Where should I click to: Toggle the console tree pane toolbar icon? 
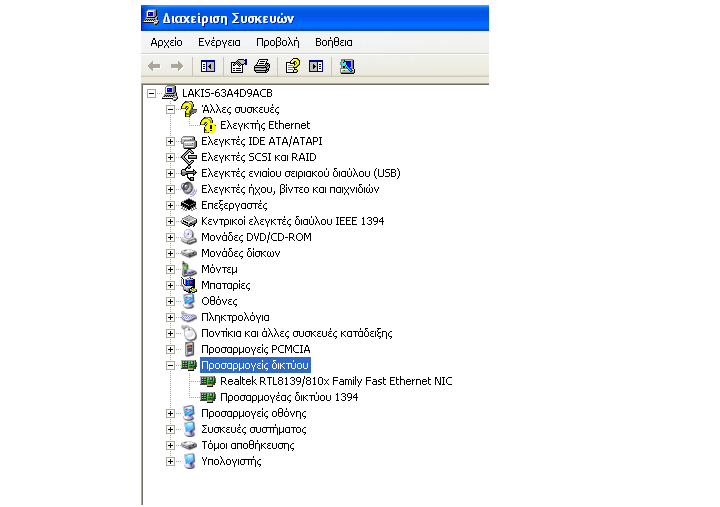pyautogui.click(x=208, y=67)
